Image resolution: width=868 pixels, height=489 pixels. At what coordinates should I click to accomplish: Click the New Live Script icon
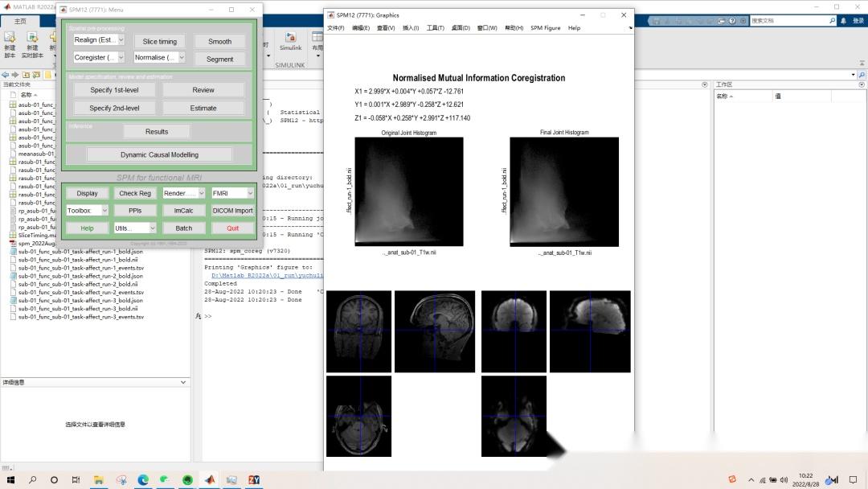(32, 38)
